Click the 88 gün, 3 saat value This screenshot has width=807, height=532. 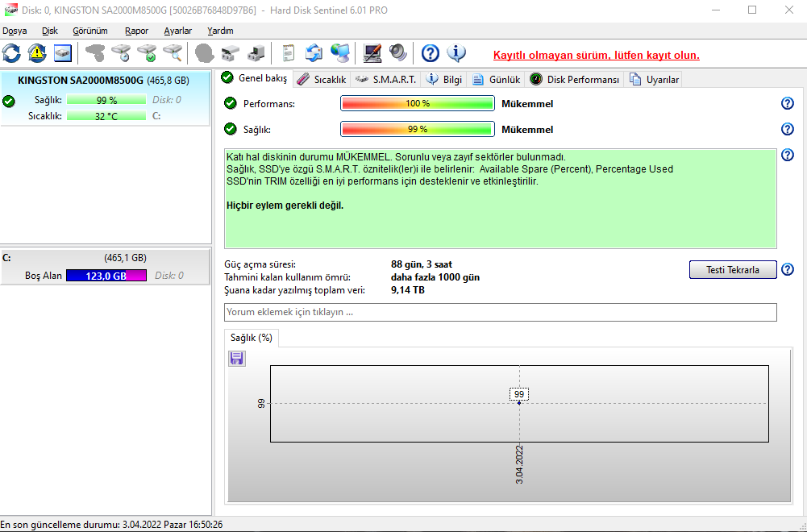[422, 264]
